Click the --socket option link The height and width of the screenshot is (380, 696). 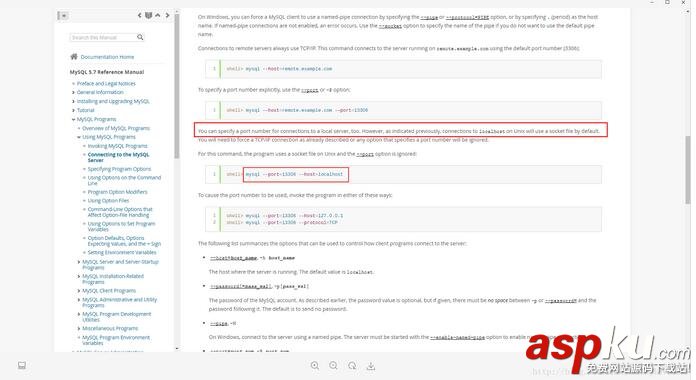[x=390, y=26]
